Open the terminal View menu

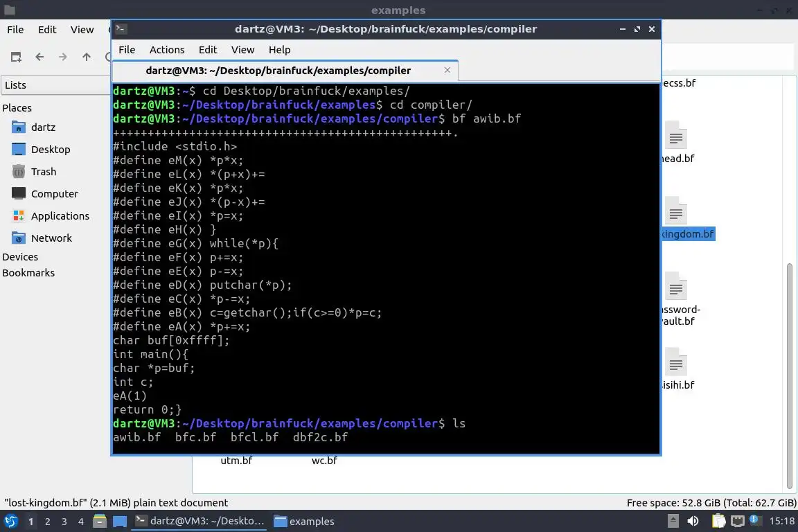pyautogui.click(x=242, y=50)
